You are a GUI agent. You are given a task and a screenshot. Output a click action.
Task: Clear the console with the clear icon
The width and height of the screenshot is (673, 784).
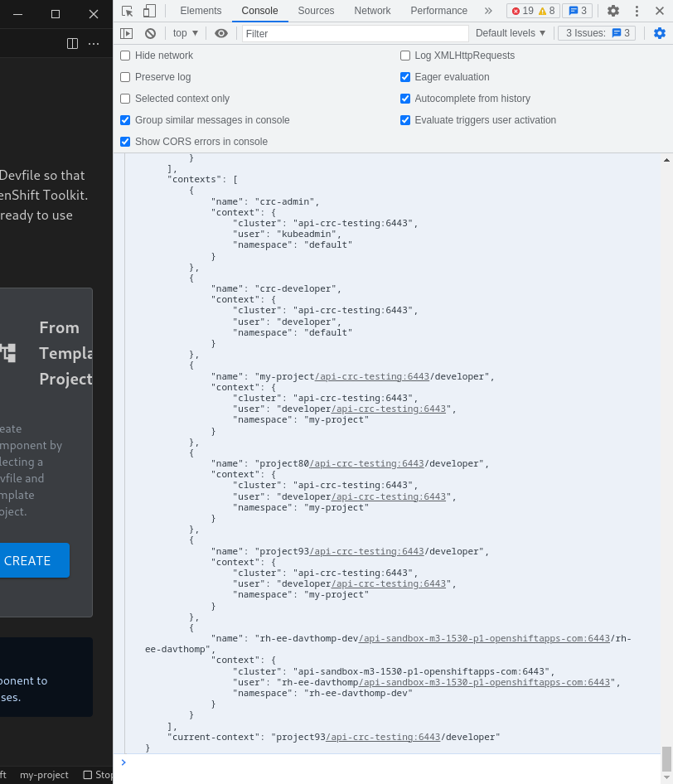pyautogui.click(x=150, y=33)
